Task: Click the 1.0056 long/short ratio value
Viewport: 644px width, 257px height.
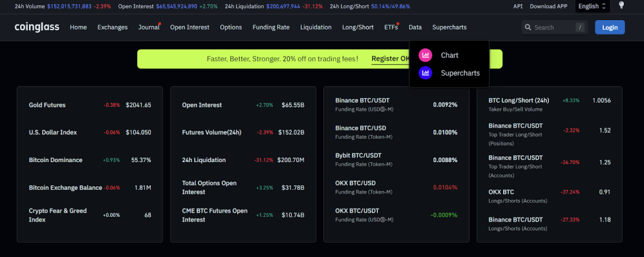Action: coord(601,101)
